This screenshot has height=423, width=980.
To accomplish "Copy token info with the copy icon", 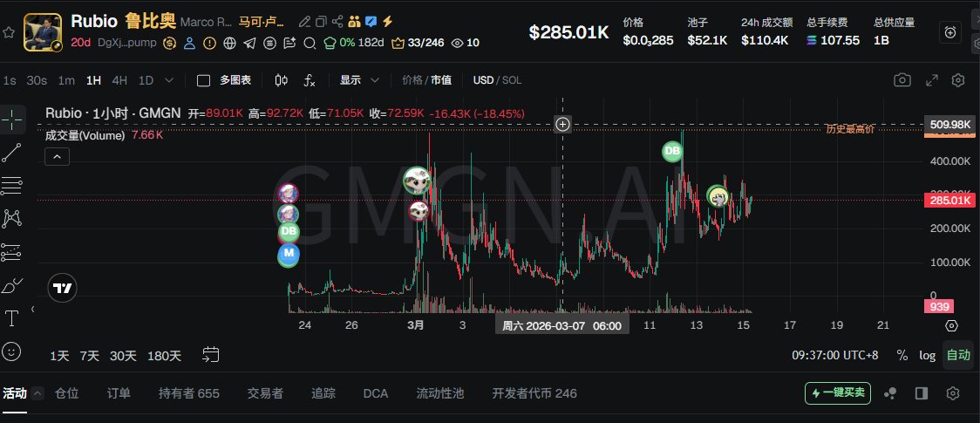I will coord(321,22).
